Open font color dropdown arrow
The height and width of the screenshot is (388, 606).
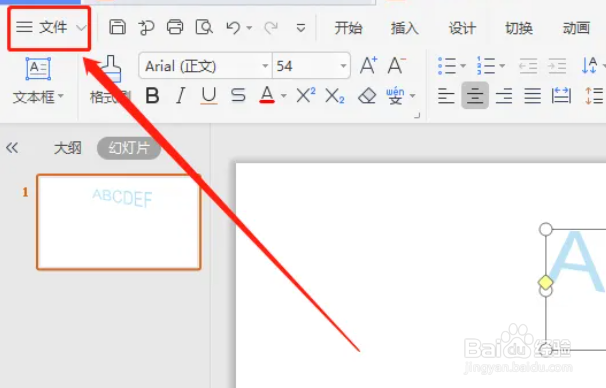tap(284, 95)
